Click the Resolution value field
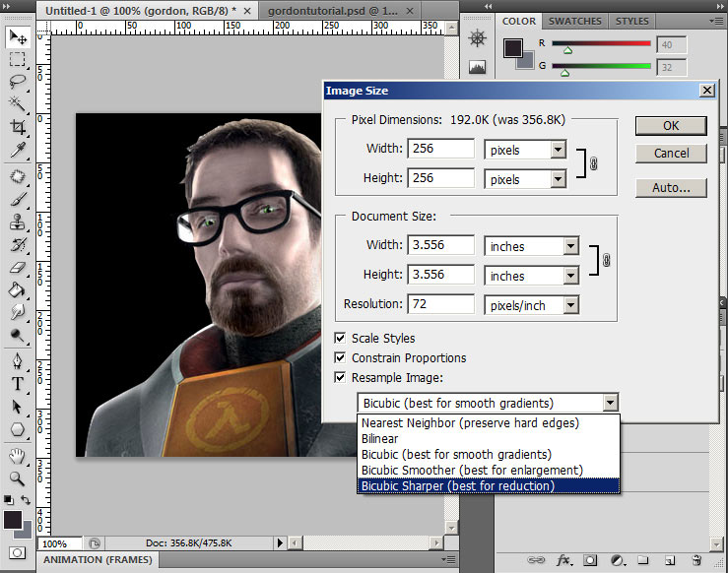 click(x=441, y=304)
